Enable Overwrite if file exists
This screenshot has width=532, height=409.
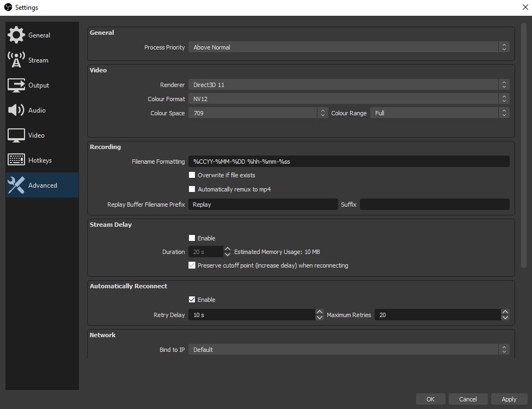tap(192, 175)
